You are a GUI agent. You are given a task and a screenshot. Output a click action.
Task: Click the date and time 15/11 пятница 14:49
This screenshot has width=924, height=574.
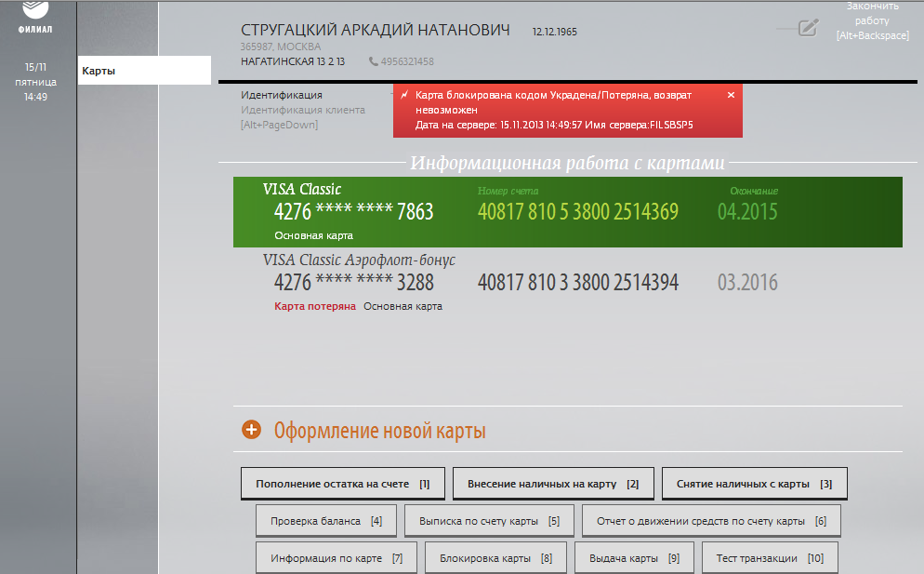click(36, 82)
